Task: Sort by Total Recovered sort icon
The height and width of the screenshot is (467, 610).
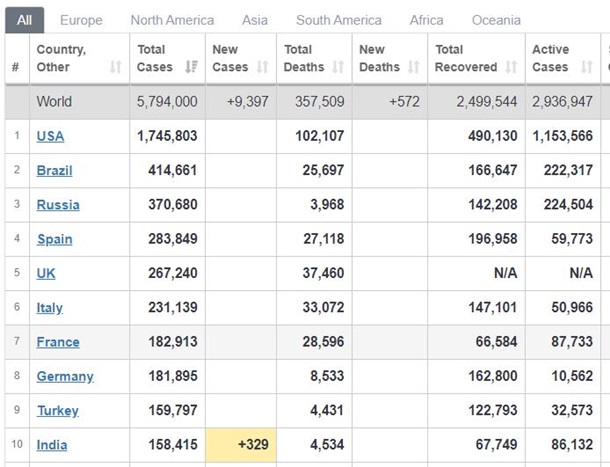Action: (x=511, y=67)
